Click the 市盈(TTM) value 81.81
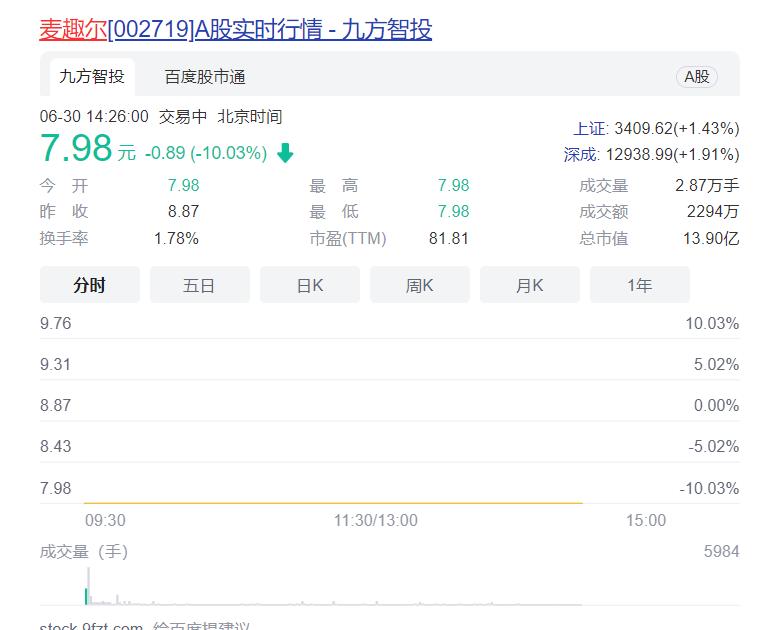This screenshot has width=757, height=630. [449, 238]
